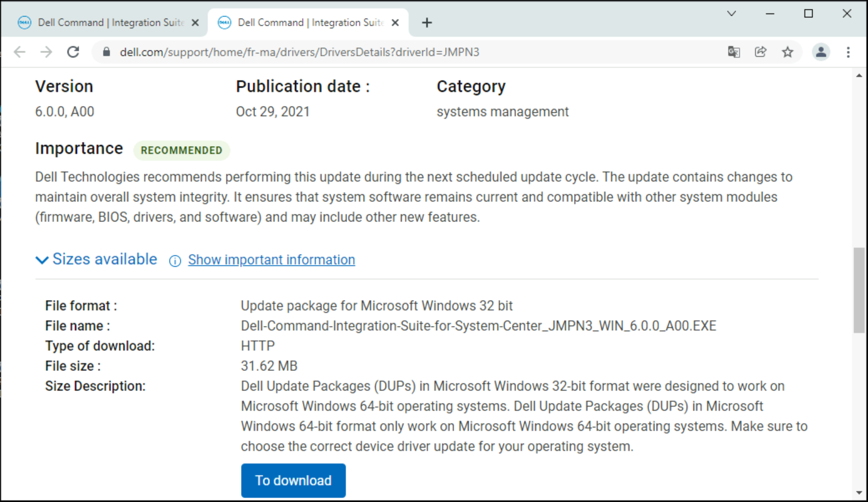The width and height of the screenshot is (868, 502).
Task: Open the tab search dropdown arrow
Action: [x=731, y=13]
